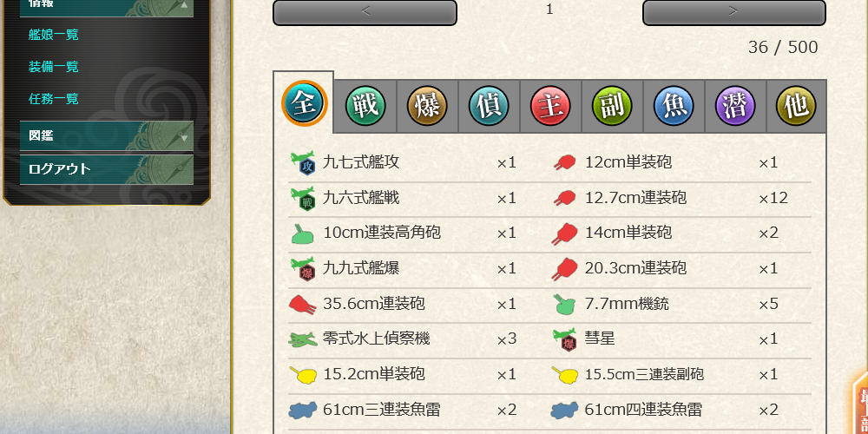Collapse the 情報 section arrow
This screenshot has width=868, height=434.
pyautogui.click(x=184, y=4)
